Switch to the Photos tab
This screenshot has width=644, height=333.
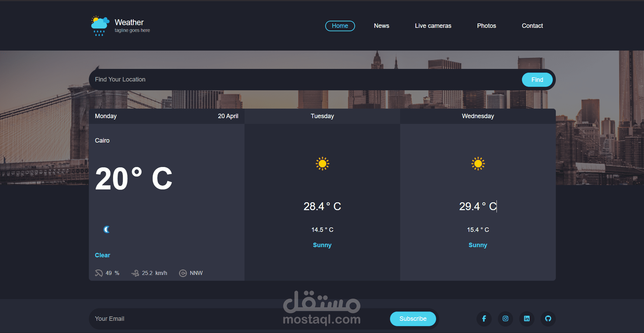coord(486,26)
